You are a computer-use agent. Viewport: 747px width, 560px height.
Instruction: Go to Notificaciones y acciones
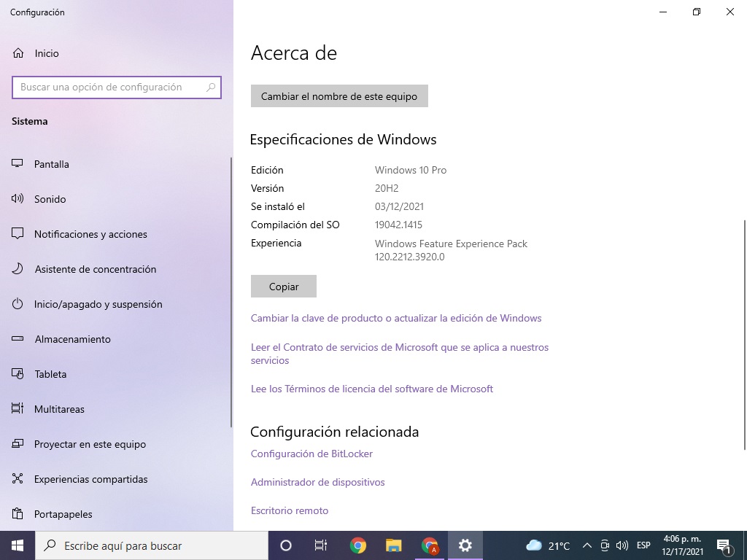point(90,234)
